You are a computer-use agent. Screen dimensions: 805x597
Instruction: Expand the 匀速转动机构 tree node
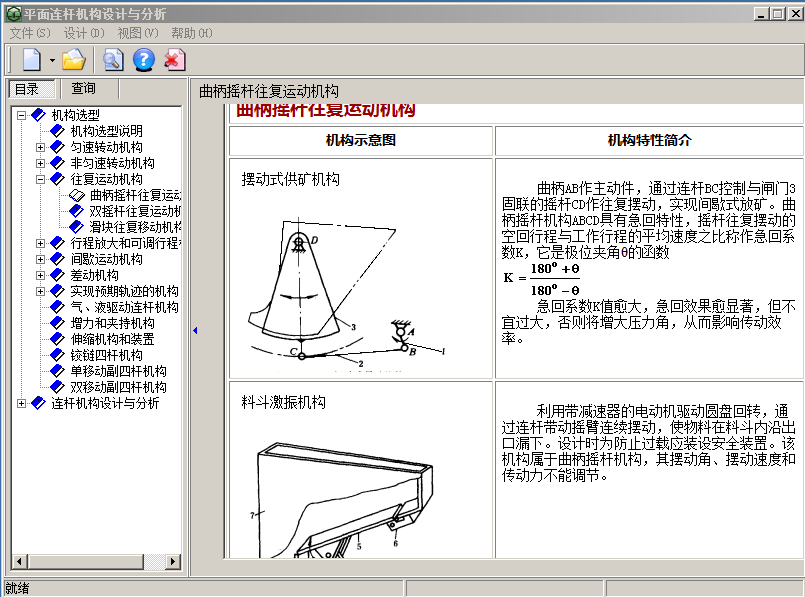click(x=40, y=147)
